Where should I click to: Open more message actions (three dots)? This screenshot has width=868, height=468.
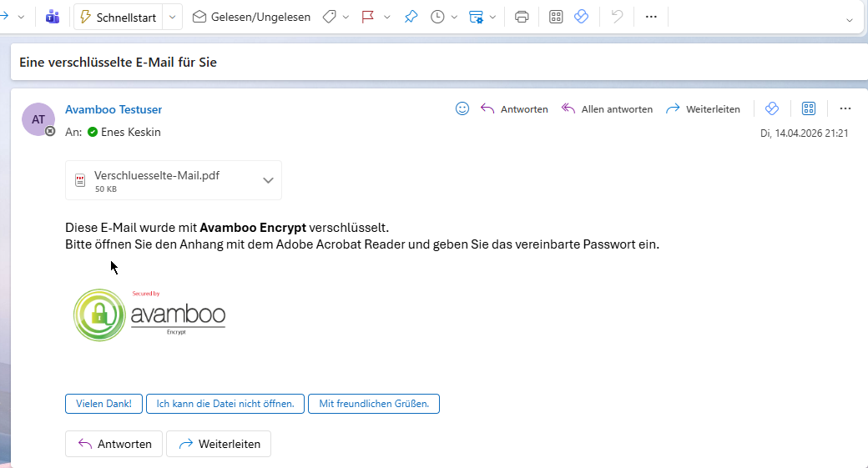pyautogui.click(x=845, y=109)
